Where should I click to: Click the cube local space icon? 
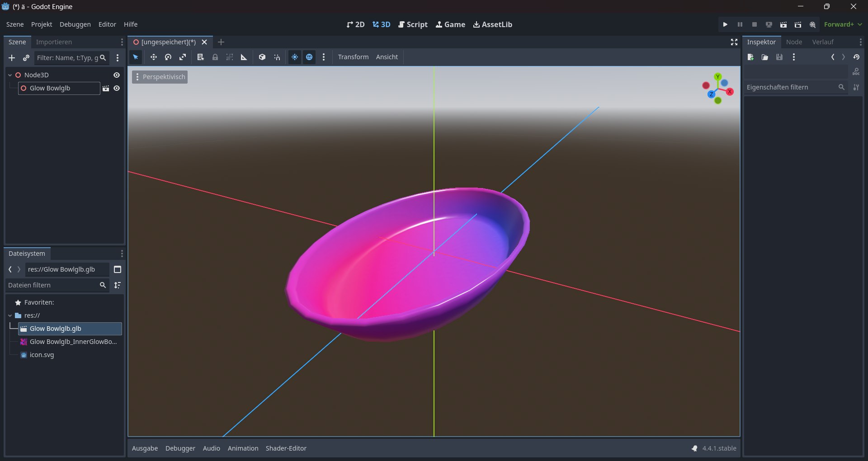coord(262,57)
